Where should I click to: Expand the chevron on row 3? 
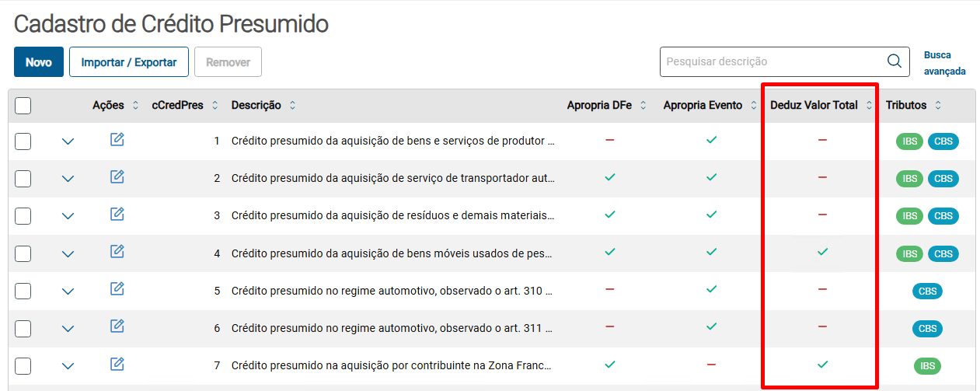point(68,216)
